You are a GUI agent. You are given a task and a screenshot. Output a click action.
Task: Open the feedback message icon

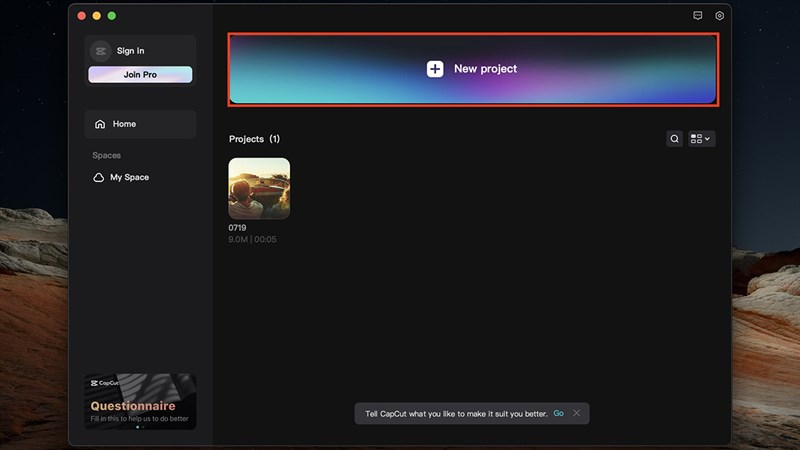(698, 16)
